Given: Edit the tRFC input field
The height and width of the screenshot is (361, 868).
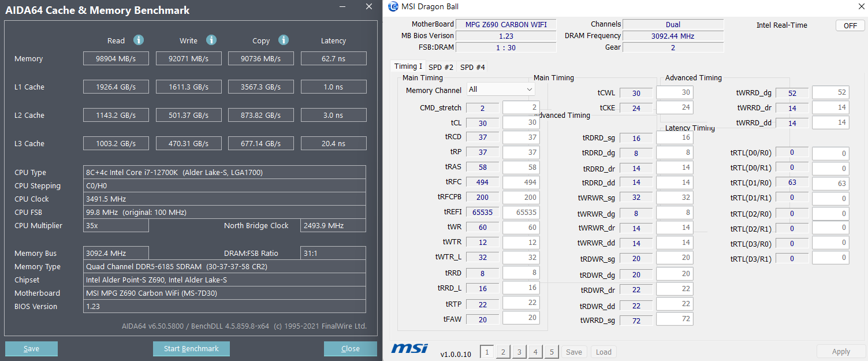Looking at the screenshot, I should pos(521,182).
